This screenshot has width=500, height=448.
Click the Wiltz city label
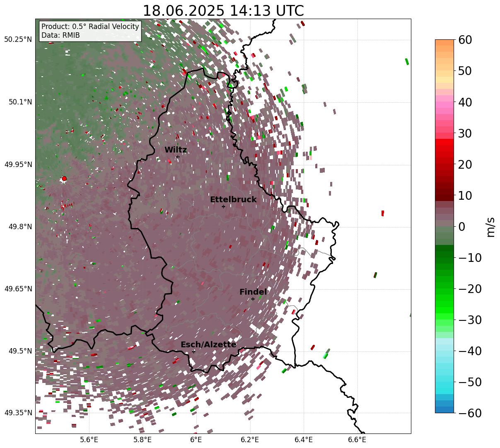pos(176,150)
